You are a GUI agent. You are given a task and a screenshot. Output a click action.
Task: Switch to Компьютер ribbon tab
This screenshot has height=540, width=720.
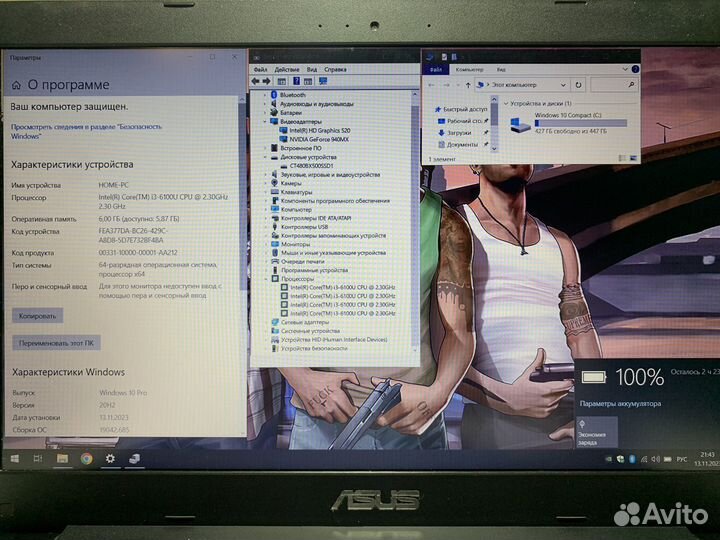pyautogui.click(x=469, y=69)
